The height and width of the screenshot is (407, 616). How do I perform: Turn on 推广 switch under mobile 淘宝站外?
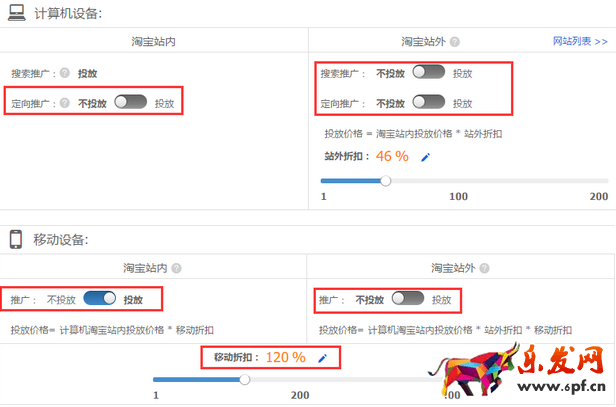(408, 298)
